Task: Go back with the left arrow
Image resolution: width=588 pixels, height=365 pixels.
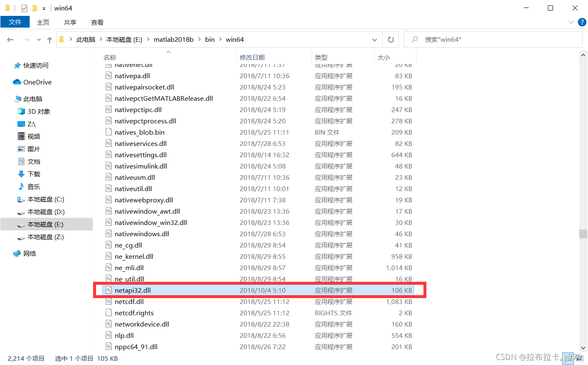Action: 10,40
